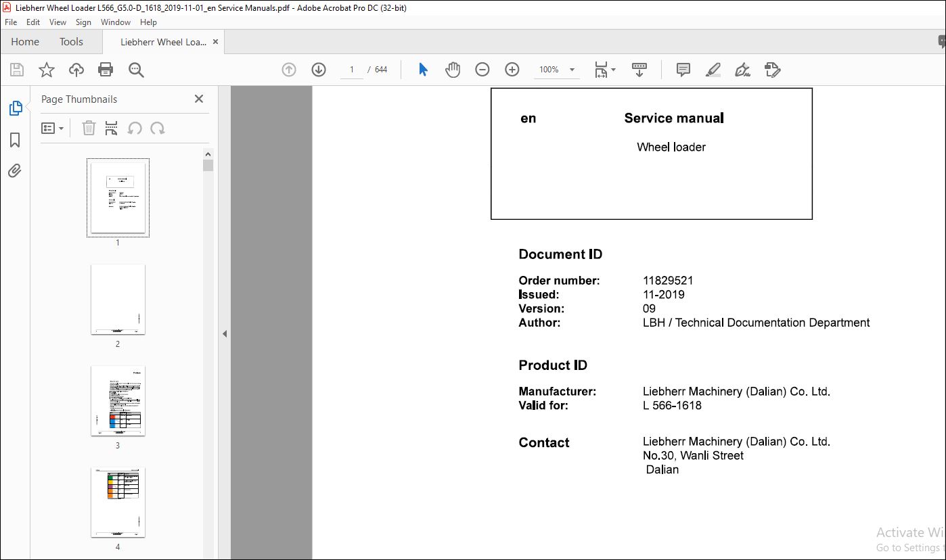Viewport: 946px width, 560px height.
Task: Click the fit page width icon
Action: click(x=601, y=70)
